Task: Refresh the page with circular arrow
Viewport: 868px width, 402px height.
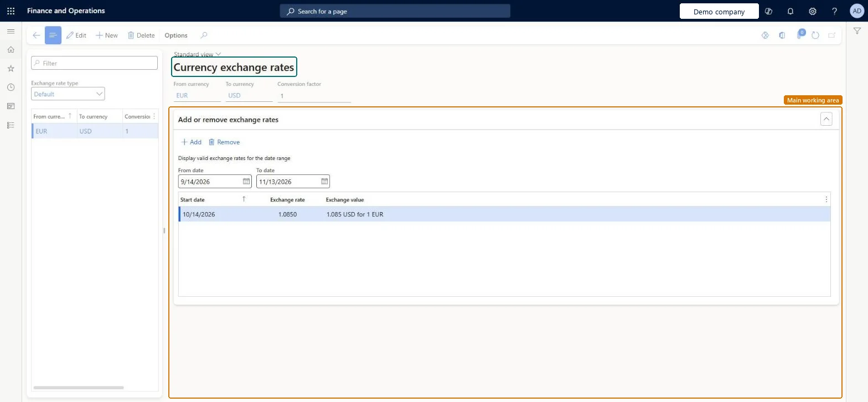Action: 815,35
